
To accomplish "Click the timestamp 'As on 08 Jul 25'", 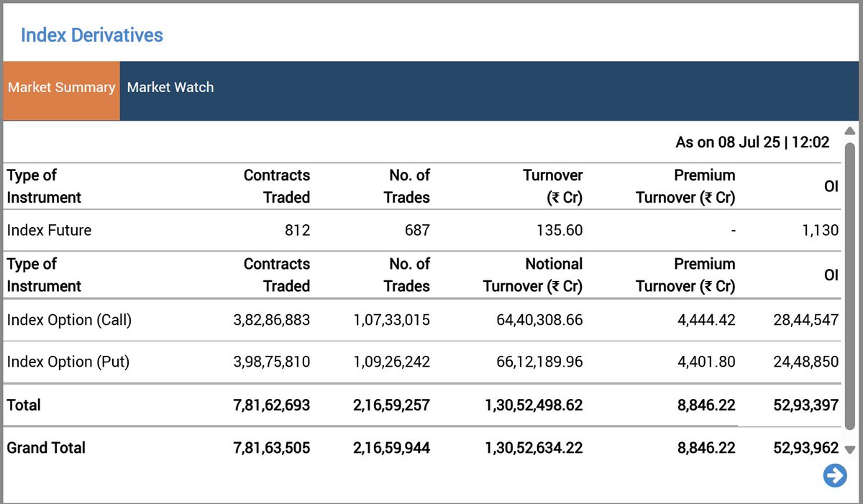I will pyautogui.click(x=752, y=142).
